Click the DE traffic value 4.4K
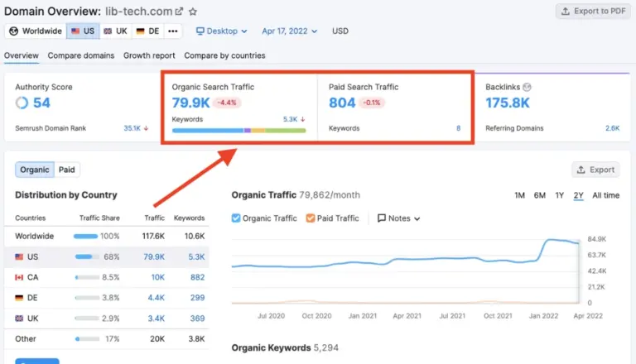636x364 pixels. [157, 298]
